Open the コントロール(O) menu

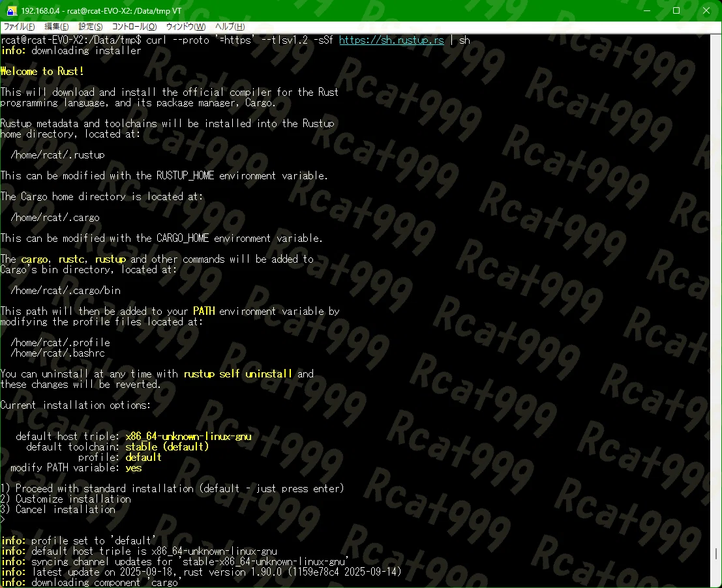(x=134, y=27)
